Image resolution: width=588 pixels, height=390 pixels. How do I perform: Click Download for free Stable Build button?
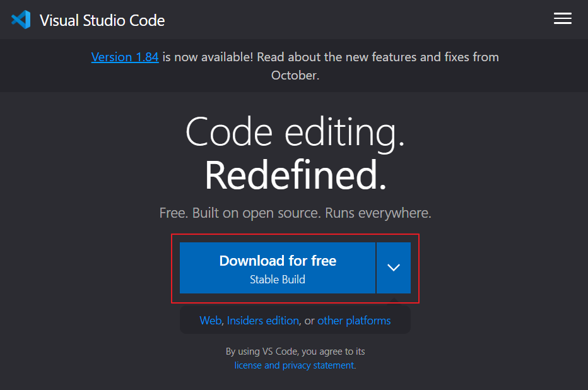(278, 268)
